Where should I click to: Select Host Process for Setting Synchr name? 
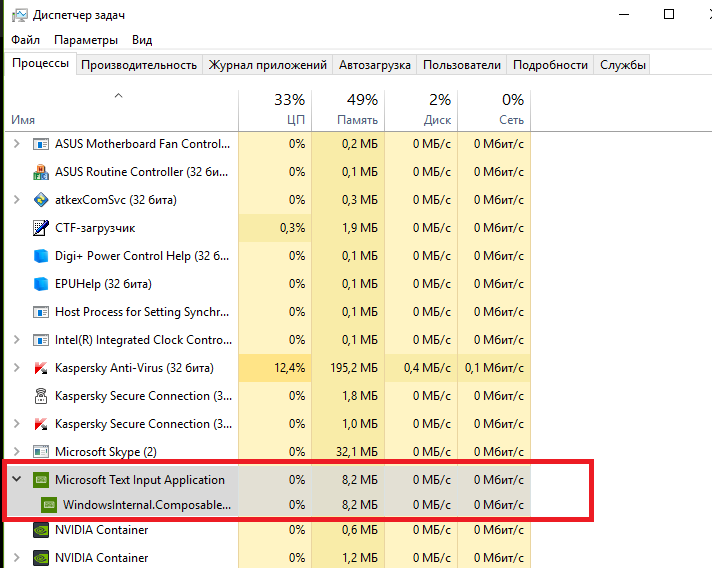pyautogui.click(x=142, y=312)
